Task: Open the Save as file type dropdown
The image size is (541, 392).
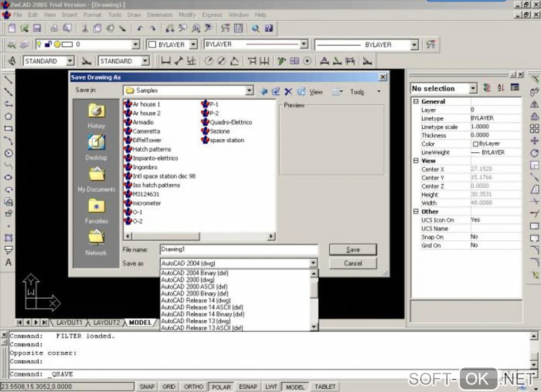Action: point(313,263)
